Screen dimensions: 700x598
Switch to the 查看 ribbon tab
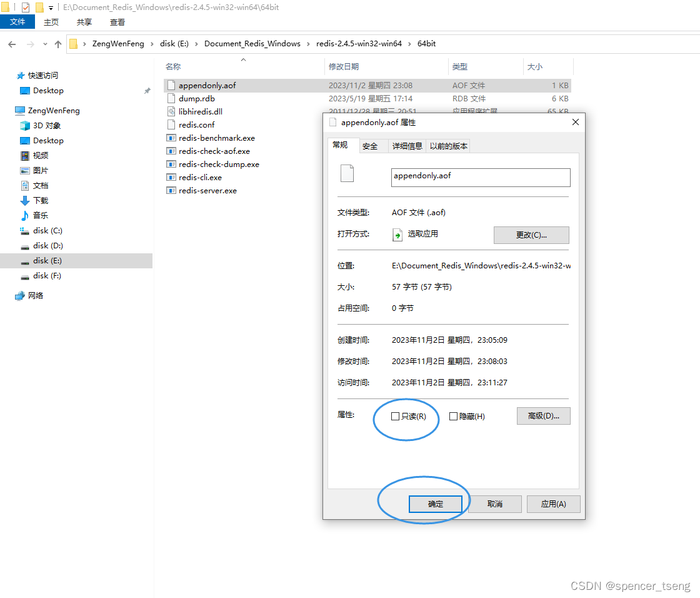[117, 22]
